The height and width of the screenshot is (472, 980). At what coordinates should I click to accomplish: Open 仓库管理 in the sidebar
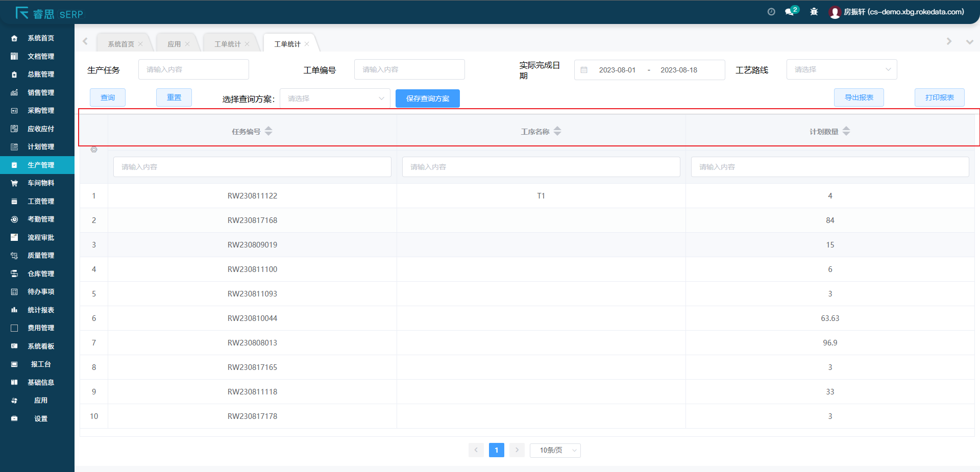pos(41,274)
